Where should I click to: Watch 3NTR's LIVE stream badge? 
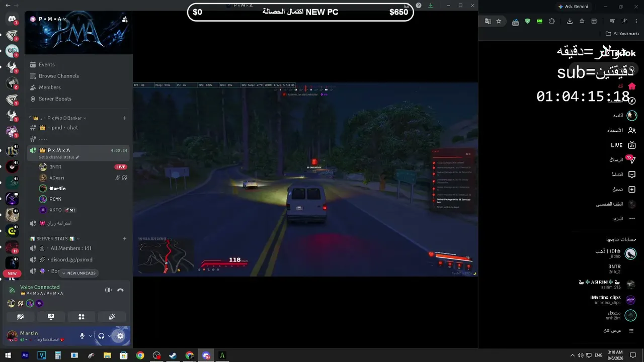tap(121, 167)
